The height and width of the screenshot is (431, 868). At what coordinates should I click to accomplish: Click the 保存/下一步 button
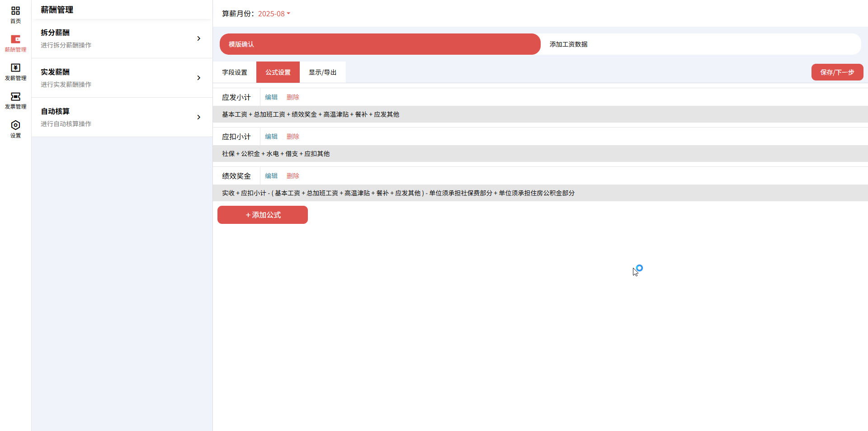(x=837, y=72)
